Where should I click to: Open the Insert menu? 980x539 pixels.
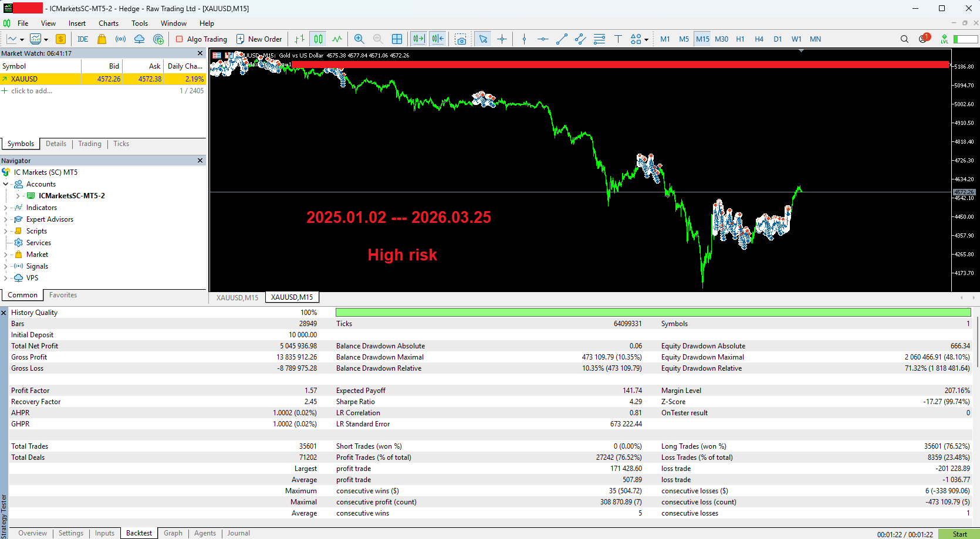coord(77,23)
